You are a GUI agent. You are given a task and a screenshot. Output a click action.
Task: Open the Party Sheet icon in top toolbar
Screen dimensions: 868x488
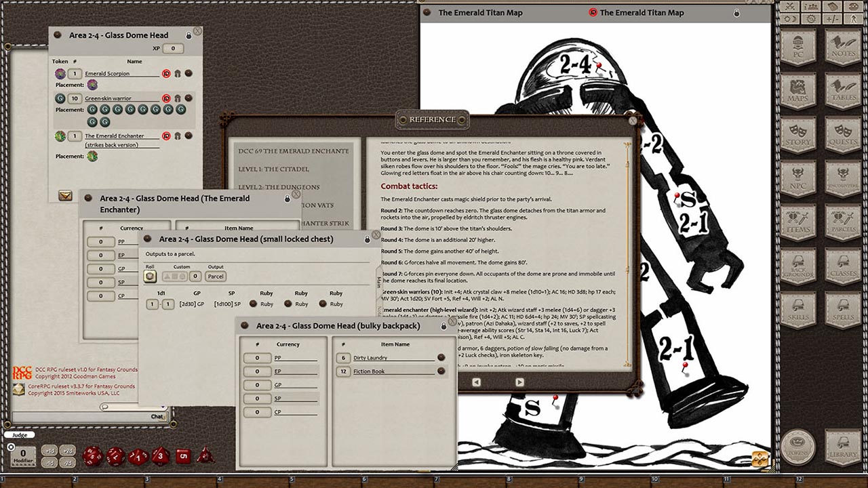[x=811, y=7]
